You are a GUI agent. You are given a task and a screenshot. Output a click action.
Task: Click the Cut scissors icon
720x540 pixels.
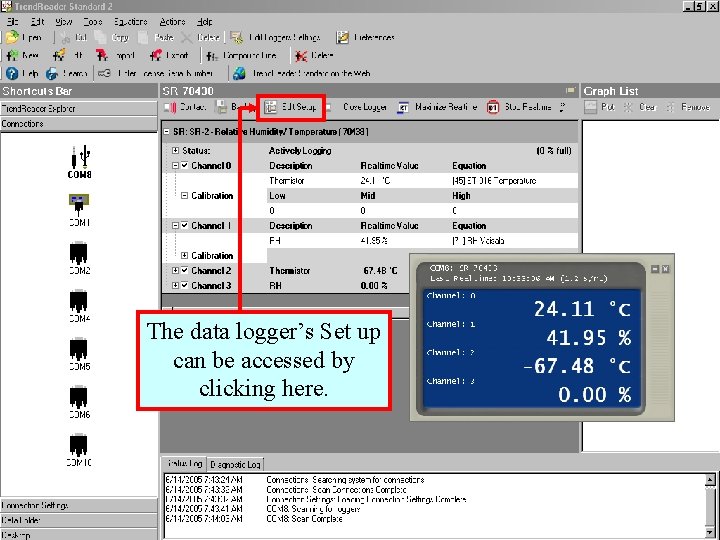[65, 38]
